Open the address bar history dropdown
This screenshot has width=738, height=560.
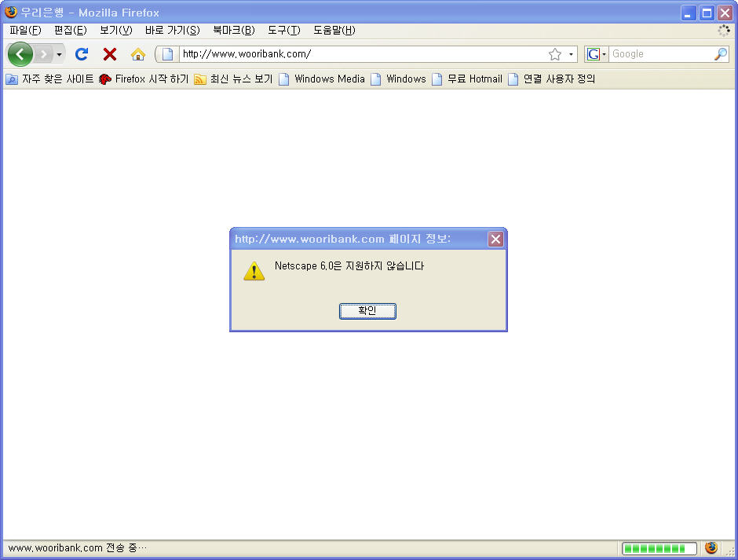tap(571, 54)
